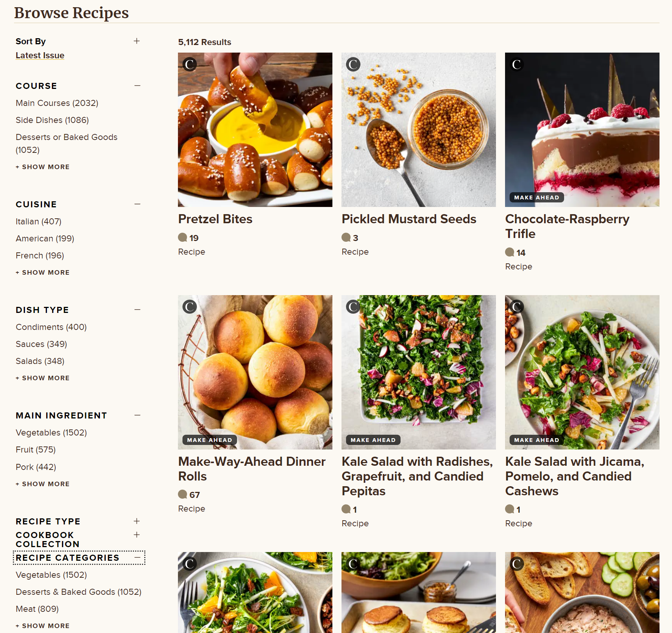Filter dish type by Salads (348)
672x633 pixels.
click(40, 361)
